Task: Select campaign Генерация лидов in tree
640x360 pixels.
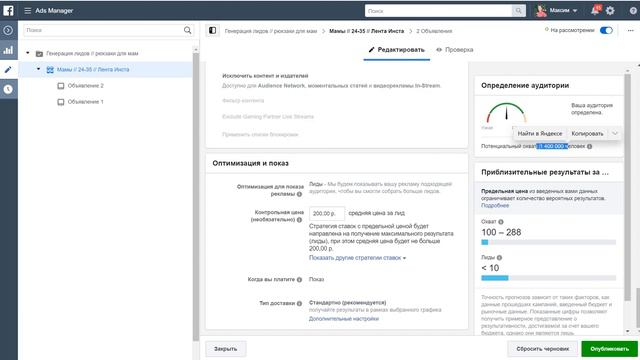Action: [92, 53]
